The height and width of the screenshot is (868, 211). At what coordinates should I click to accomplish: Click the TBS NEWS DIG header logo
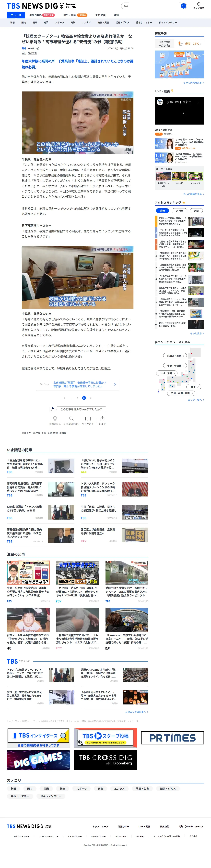(x=41, y=6)
